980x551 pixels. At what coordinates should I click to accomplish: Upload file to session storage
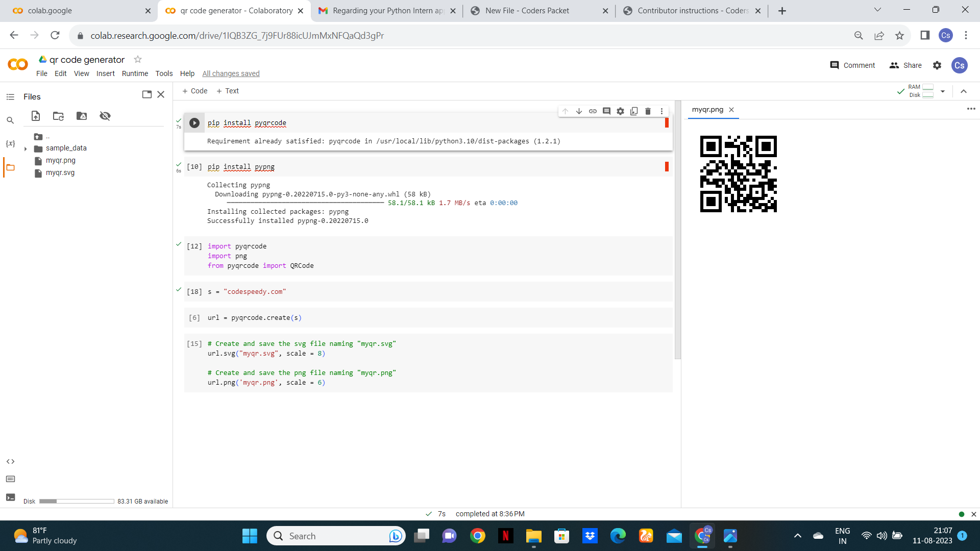pos(36,116)
